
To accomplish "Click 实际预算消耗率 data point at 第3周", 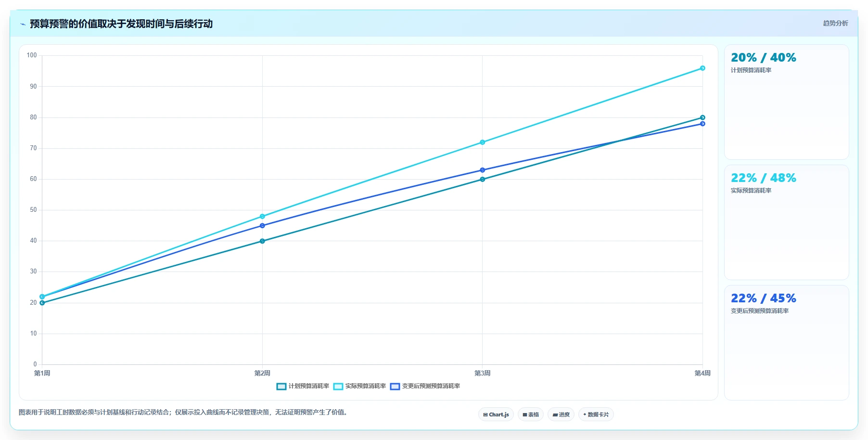I will tap(483, 142).
